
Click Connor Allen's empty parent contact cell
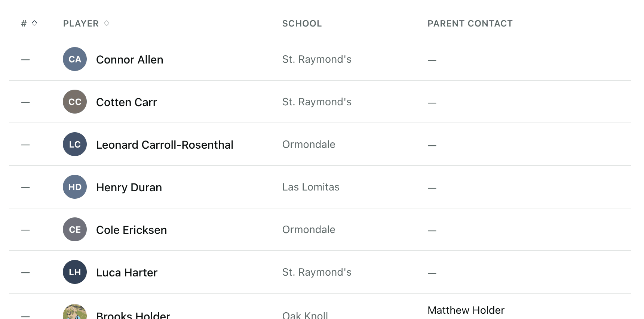(x=432, y=60)
